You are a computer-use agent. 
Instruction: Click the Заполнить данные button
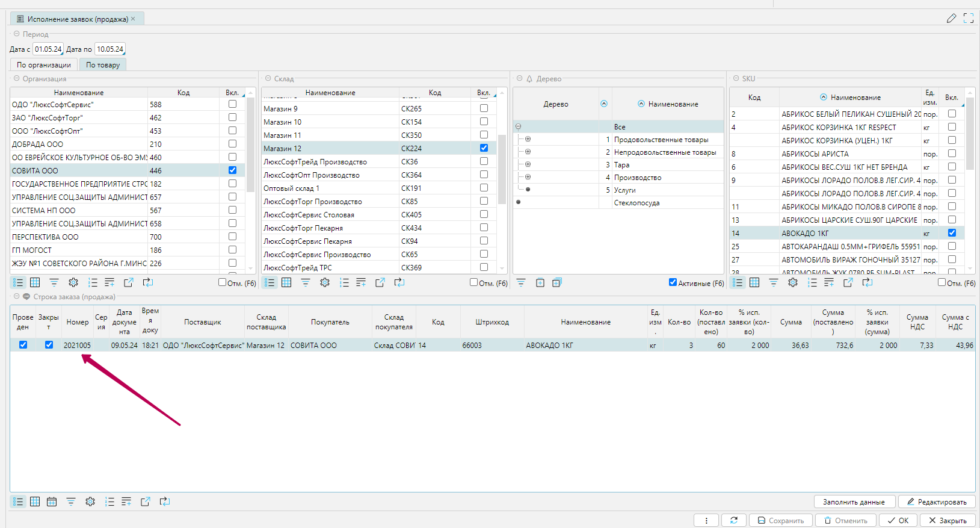[854, 502]
